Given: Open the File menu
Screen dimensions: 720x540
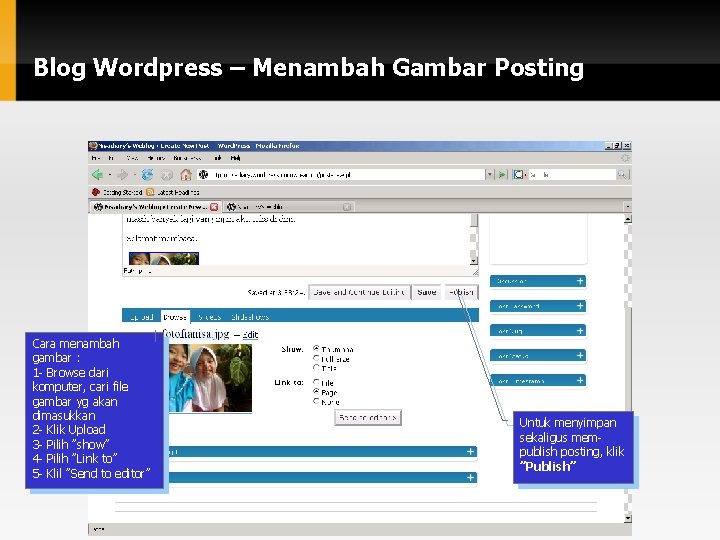Looking at the screenshot, I should (x=96, y=158).
